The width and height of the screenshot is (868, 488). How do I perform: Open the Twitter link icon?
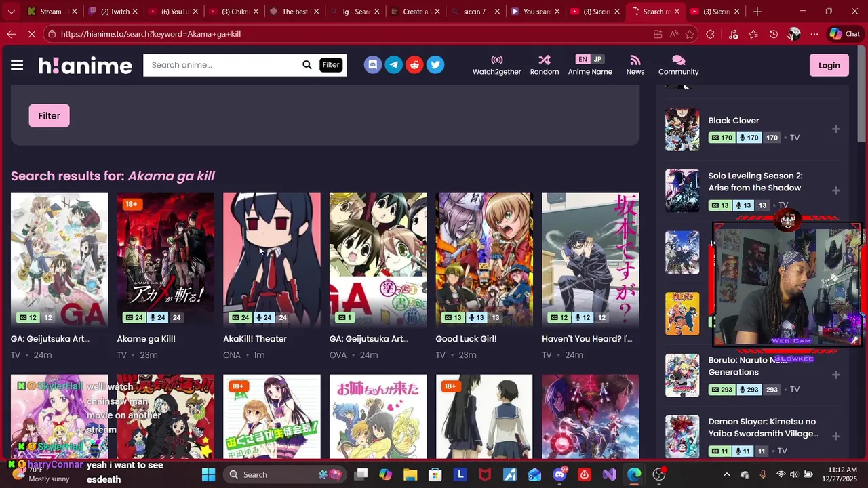click(435, 65)
